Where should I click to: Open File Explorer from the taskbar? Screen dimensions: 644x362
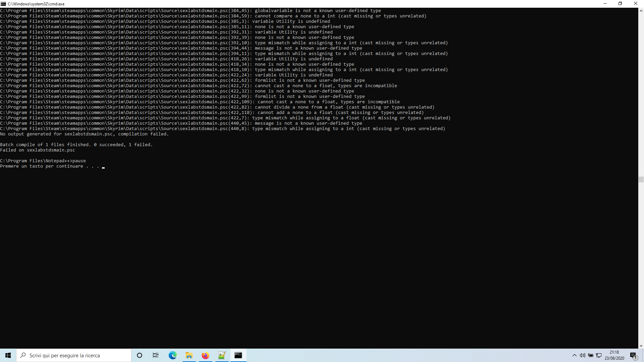[x=189, y=355]
